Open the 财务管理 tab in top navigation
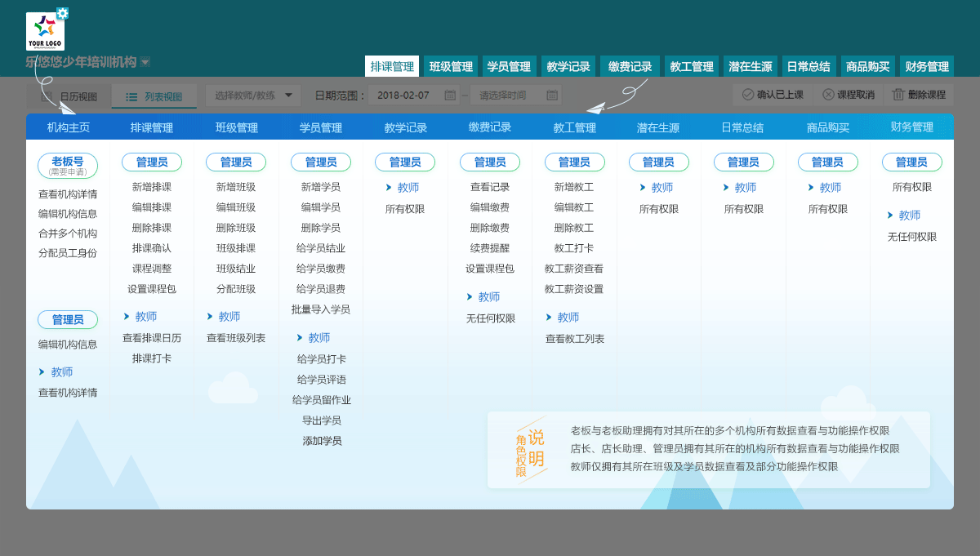980x556 pixels. 927,67
